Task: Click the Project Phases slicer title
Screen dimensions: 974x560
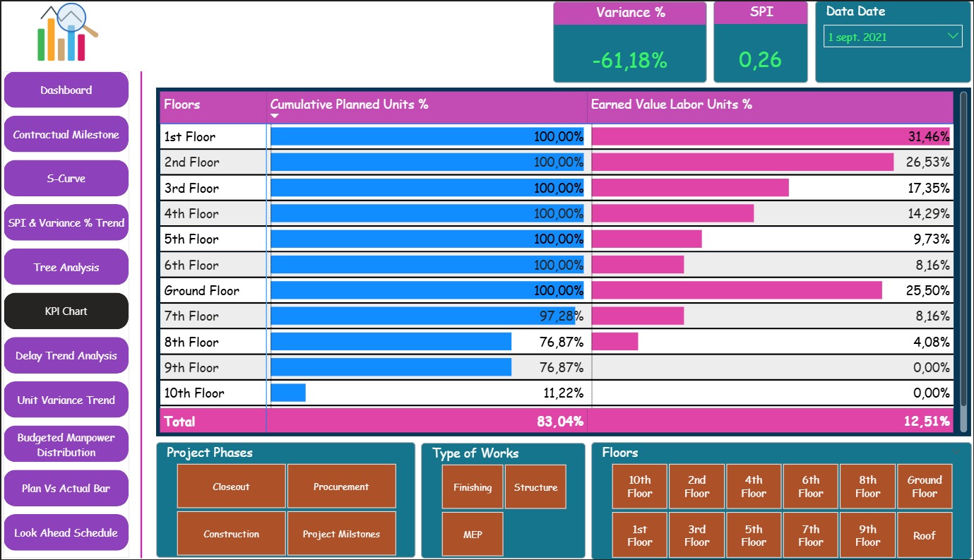Action: 209,453
